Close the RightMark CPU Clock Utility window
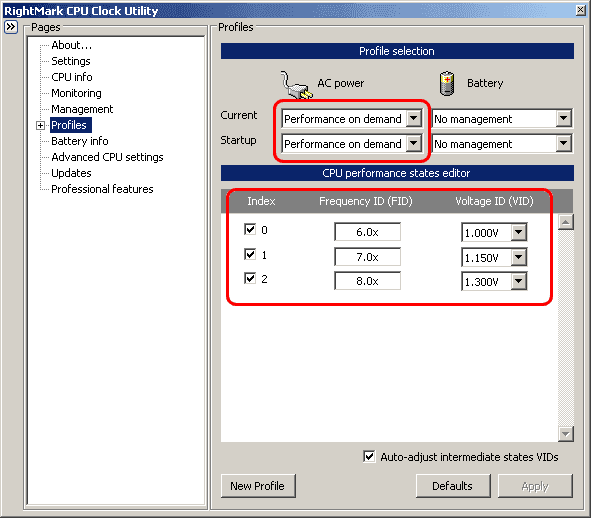 click(581, 10)
